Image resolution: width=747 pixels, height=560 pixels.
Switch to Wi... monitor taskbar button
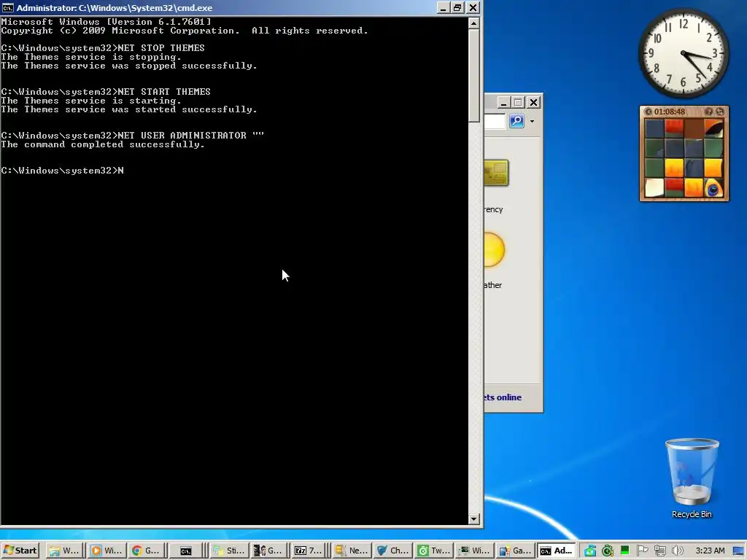coord(474,551)
